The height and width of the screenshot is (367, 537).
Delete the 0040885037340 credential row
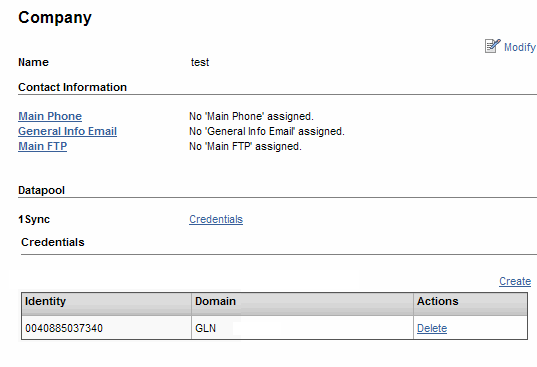point(432,328)
